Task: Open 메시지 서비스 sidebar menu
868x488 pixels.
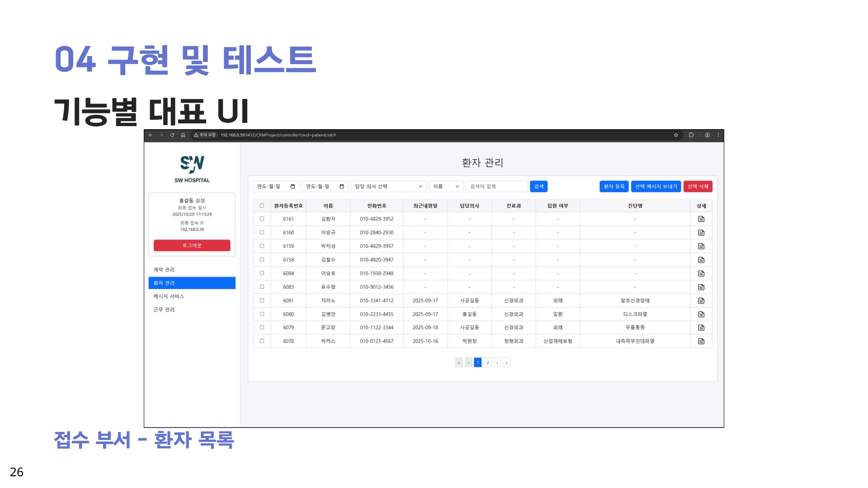Action: [169, 296]
